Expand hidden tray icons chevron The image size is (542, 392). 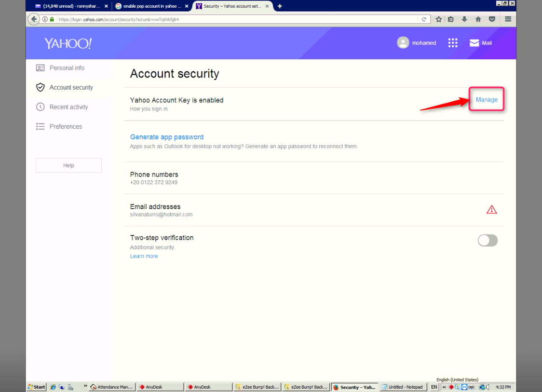444,387
